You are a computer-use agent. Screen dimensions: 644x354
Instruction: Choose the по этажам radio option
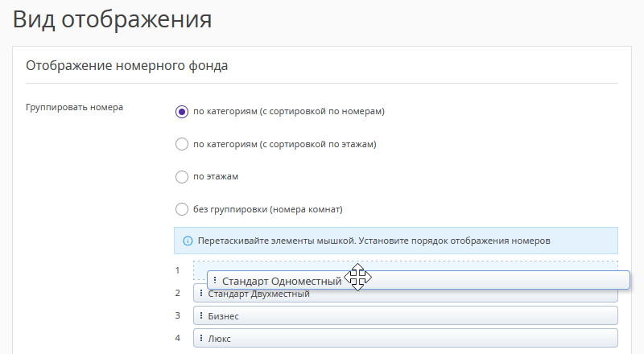pyautogui.click(x=182, y=177)
